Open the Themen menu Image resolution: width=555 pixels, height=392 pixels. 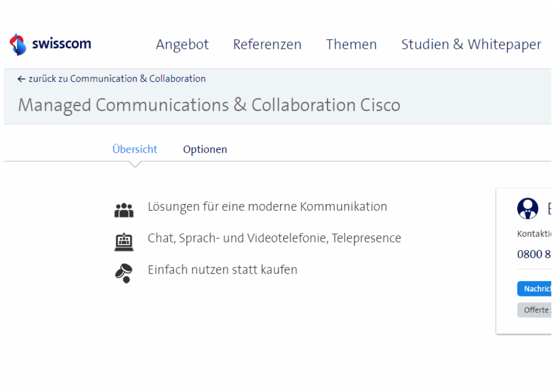[x=351, y=44]
